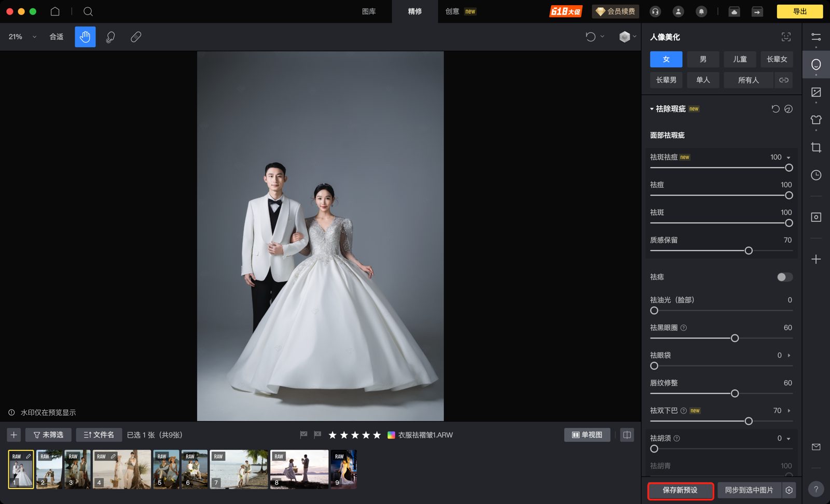Switch to the 创意 tab
The height and width of the screenshot is (504, 830).
pyautogui.click(x=452, y=11)
